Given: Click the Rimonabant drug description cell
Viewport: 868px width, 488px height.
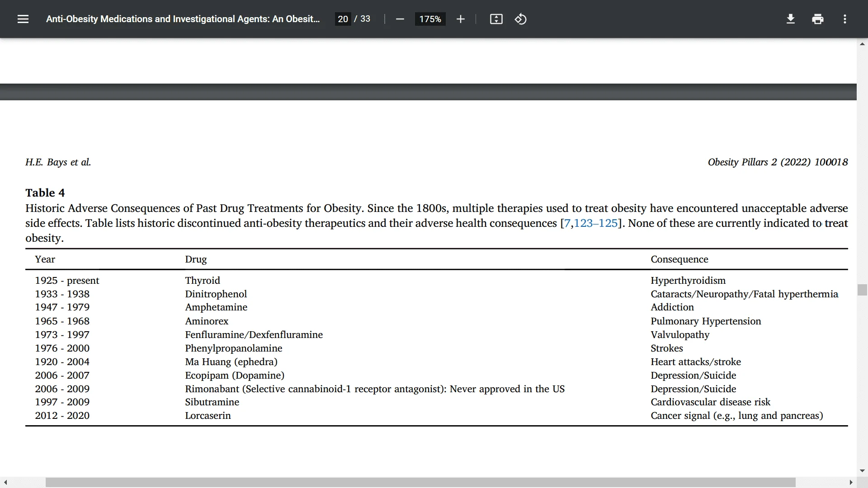Looking at the screenshot, I should tap(375, 389).
